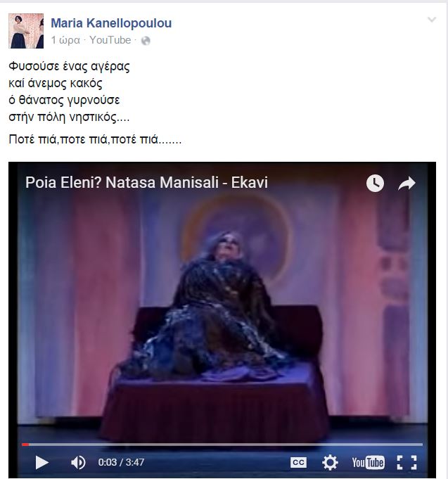Enter fullscreen mode for the video
The image size is (448, 479).
407,462
